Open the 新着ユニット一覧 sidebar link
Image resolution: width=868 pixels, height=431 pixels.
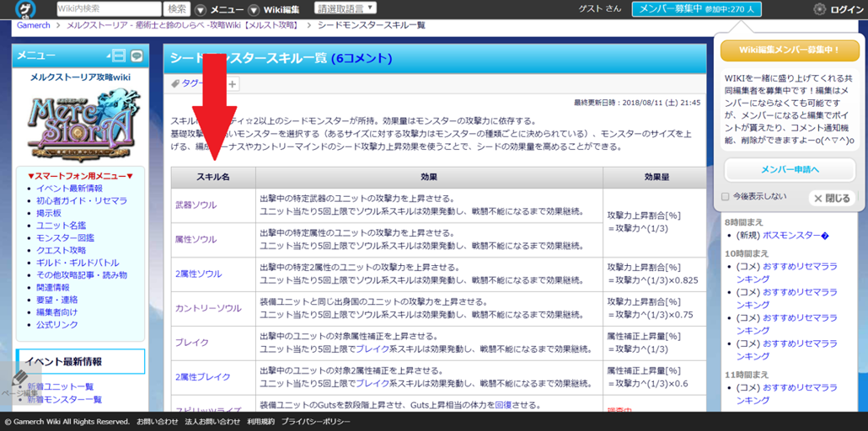coord(61,386)
